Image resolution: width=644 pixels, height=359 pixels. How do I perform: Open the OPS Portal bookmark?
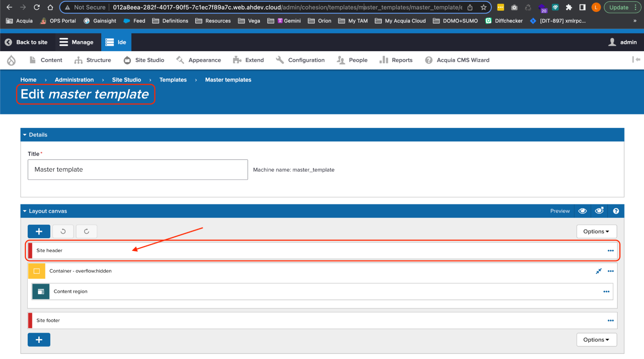(x=58, y=21)
